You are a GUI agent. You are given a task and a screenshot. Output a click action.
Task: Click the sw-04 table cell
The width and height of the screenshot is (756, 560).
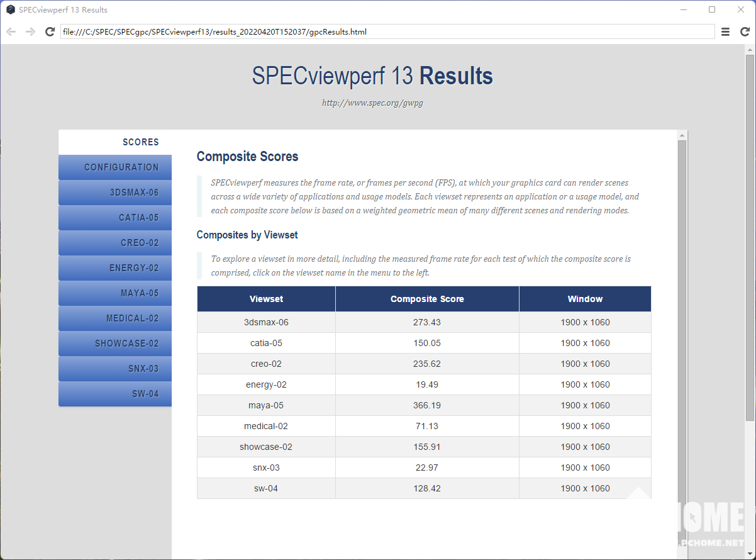coord(266,488)
